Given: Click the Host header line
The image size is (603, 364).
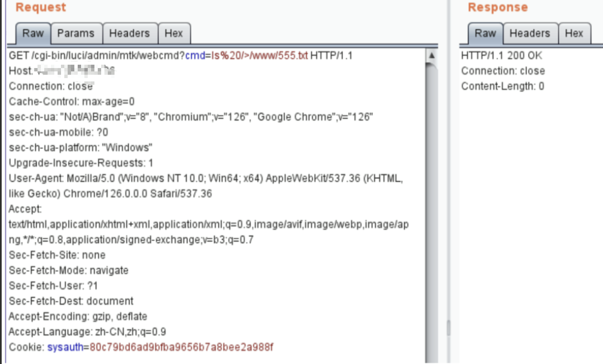Looking at the screenshot, I should (62, 71).
